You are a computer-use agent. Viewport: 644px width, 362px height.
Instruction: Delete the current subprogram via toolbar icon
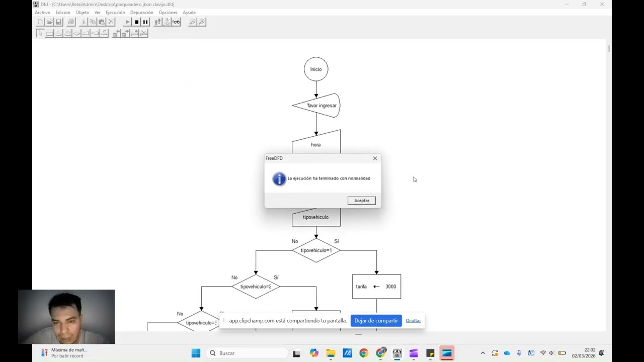point(144,33)
